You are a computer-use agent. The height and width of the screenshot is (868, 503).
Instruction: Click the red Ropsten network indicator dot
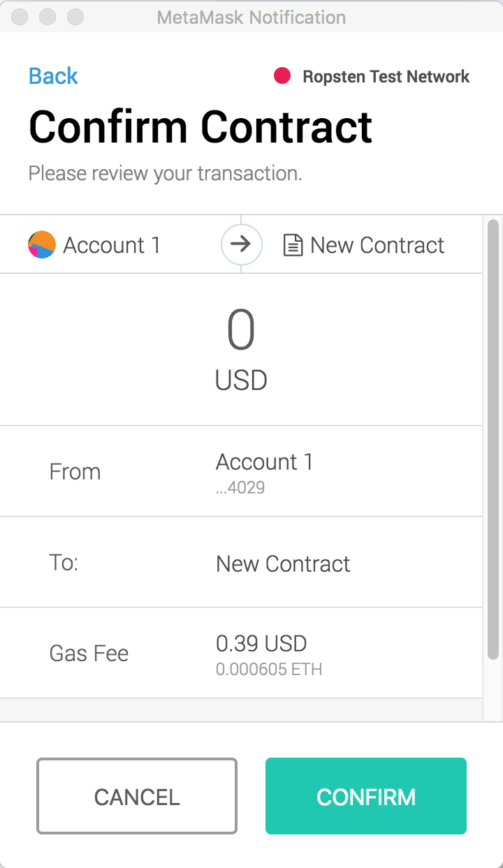pyautogui.click(x=282, y=76)
